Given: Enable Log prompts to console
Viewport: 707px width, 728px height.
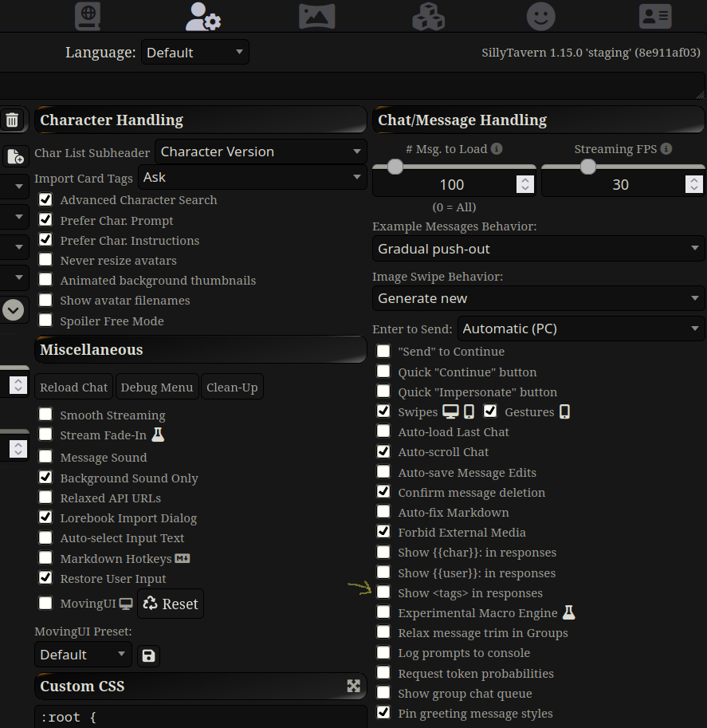Looking at the screenshot, I should (383, 652).
